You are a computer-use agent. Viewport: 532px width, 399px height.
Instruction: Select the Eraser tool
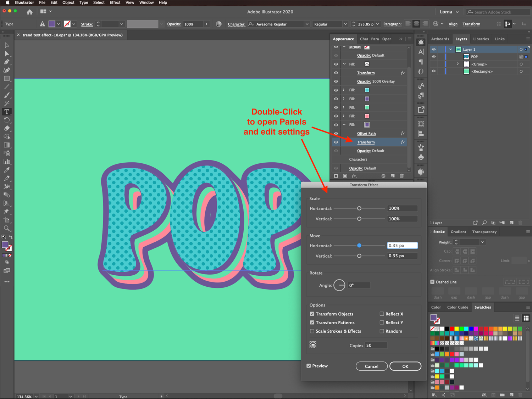tap(6, 128)
